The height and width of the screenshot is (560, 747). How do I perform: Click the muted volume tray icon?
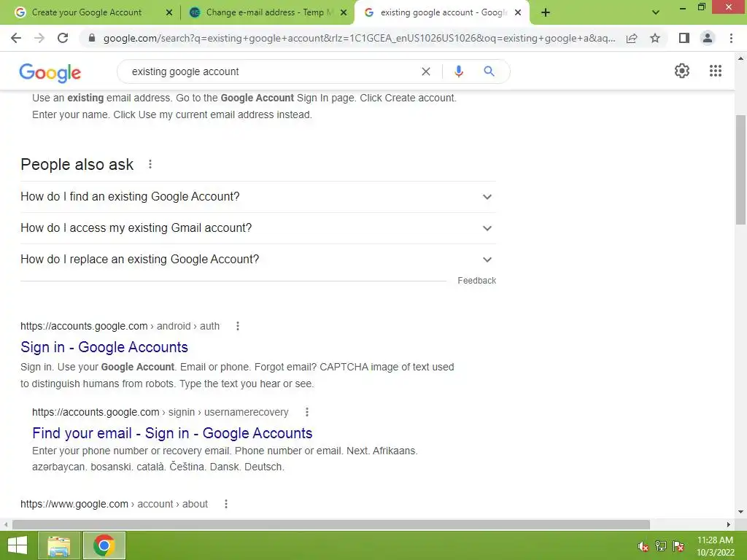[643, 546]
